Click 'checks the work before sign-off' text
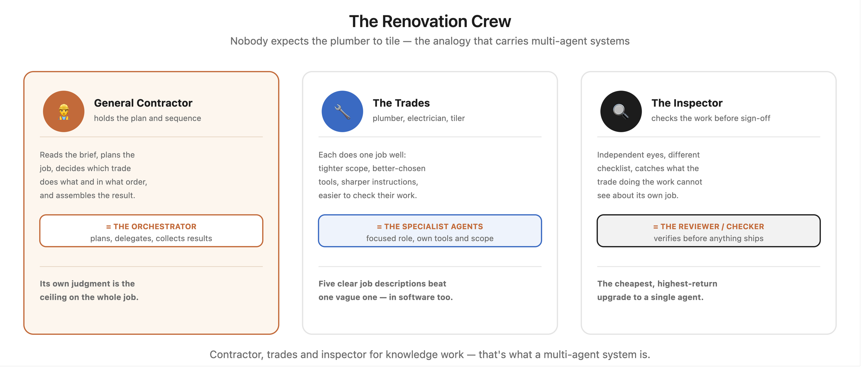The image size is (868, 374). click(x=710, y=118)
